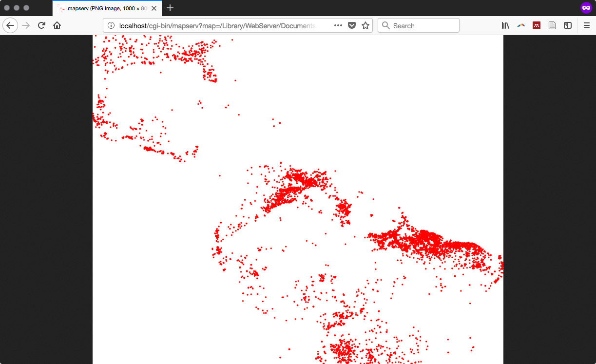The height and width of the screenshot is (364, 596).
Task: Click the red-dot map image
Action: pos(298,199)
